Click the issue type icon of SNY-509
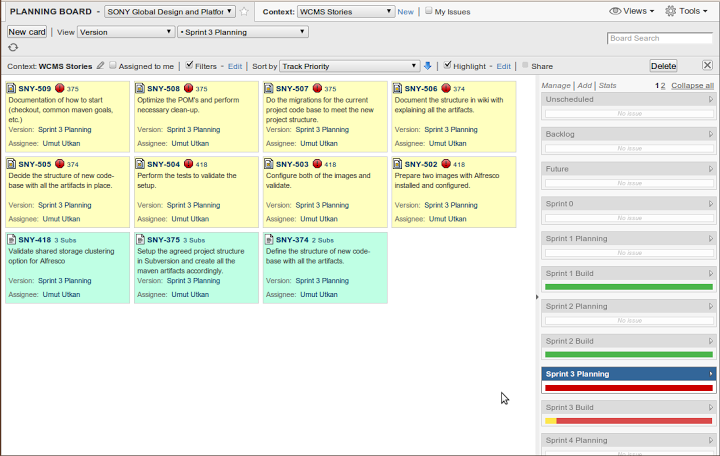 (11, 88)
